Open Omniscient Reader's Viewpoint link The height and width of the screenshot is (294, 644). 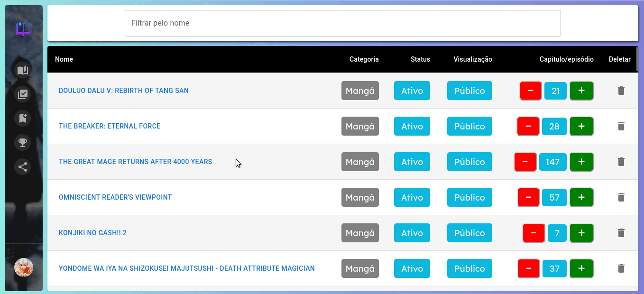(x=115, y=197)
